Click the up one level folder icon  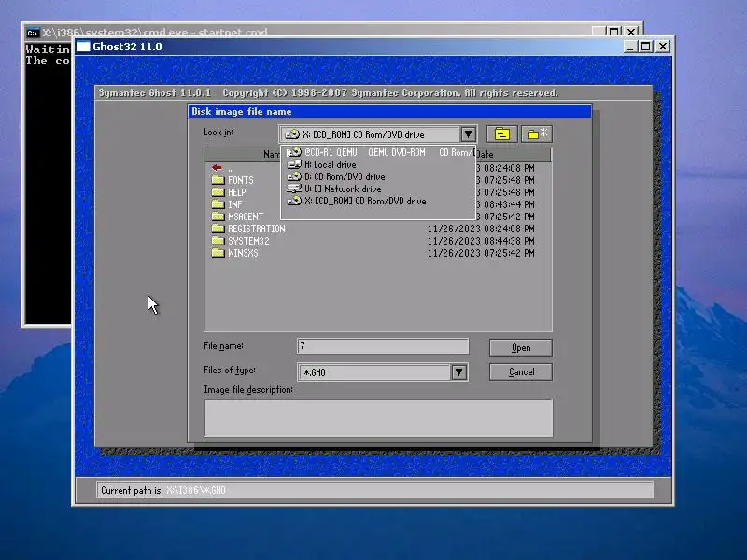pos(502,134)
